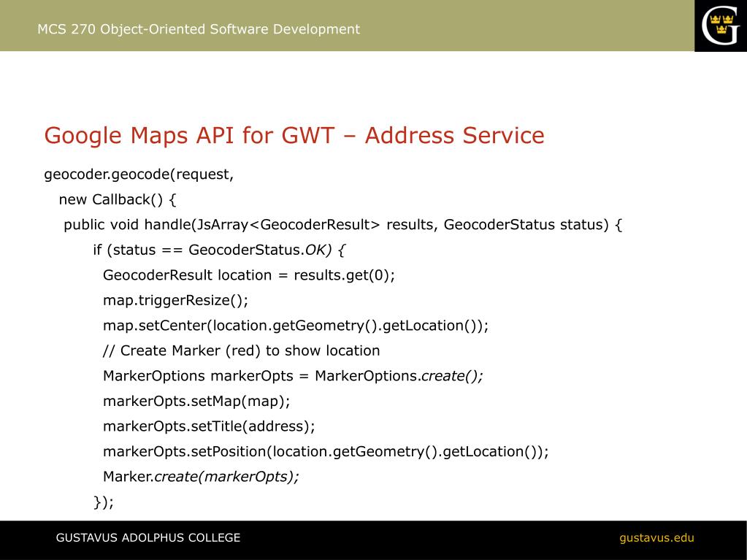Click the new Callback() line
This screenshot has height=560, width=747.
(118, 199)
